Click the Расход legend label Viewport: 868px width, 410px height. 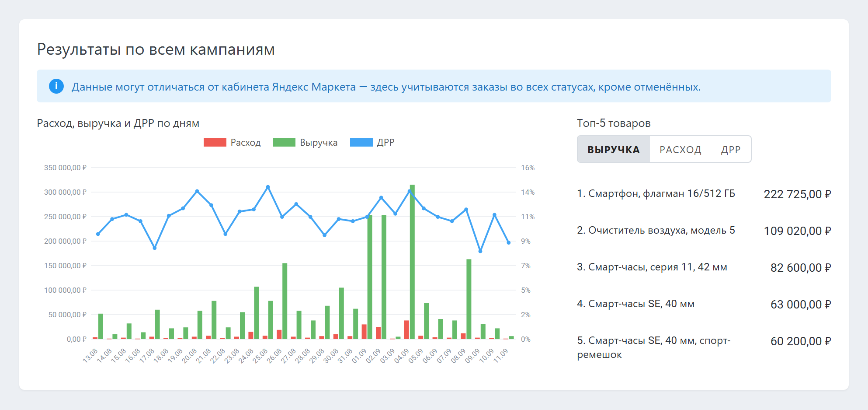click(246, 143)
